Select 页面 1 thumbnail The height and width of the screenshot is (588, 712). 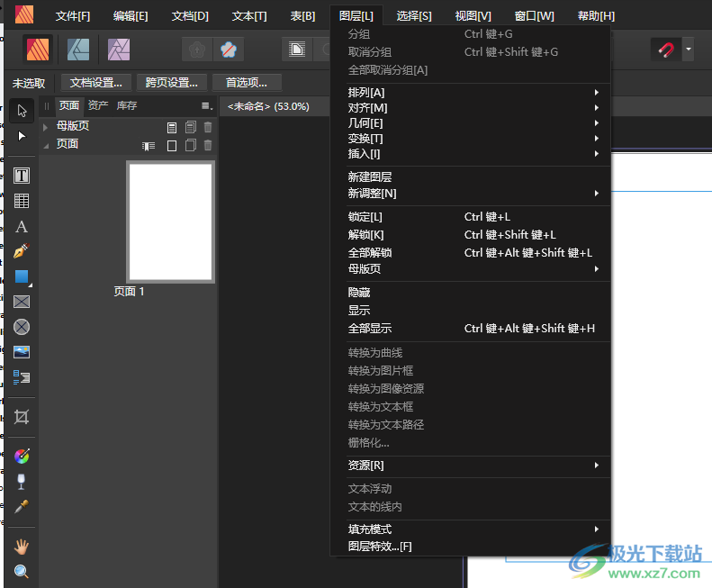pyautogui.click(x=170, y=222)
